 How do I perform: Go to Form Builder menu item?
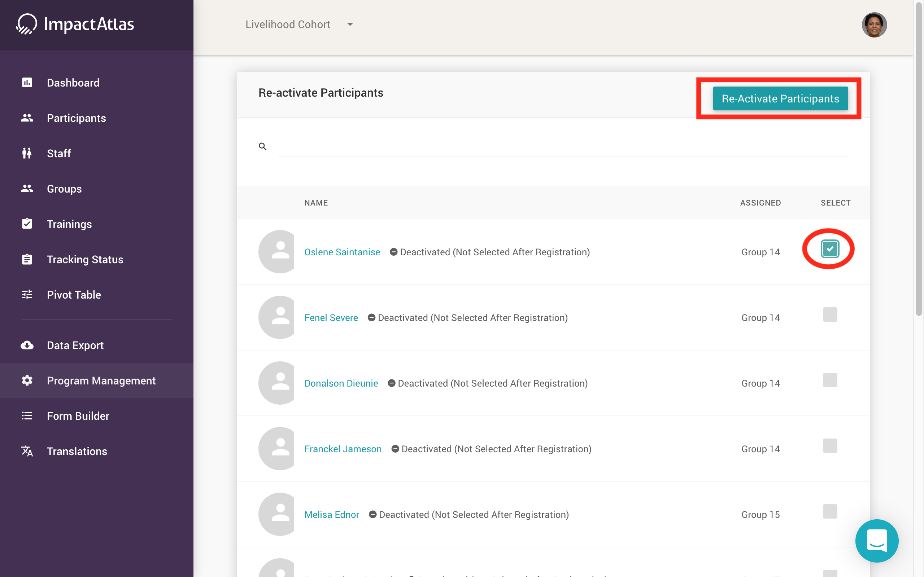pyautogui.click(x=78, y=416)
